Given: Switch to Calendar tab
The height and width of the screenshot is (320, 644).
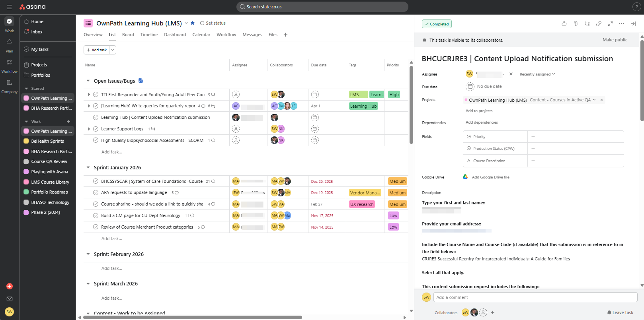Looking at the screenshot, I should pyautogui.click(x=201, y=35).
